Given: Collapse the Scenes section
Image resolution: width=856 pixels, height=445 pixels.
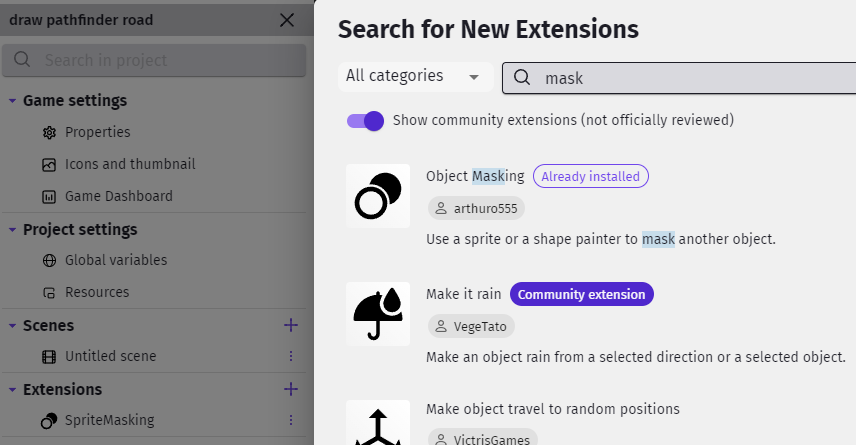Looking at the screenshot, I should tap(12, 326).
